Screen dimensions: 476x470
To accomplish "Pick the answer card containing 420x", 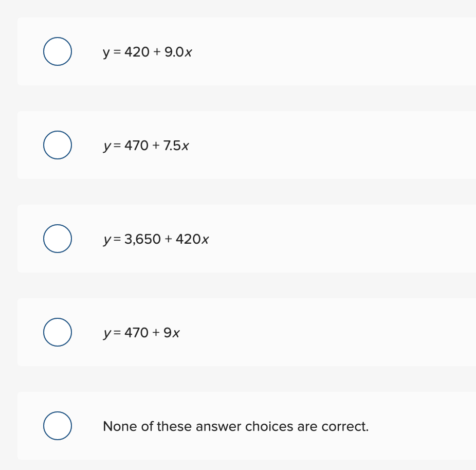I will (247, 238).
